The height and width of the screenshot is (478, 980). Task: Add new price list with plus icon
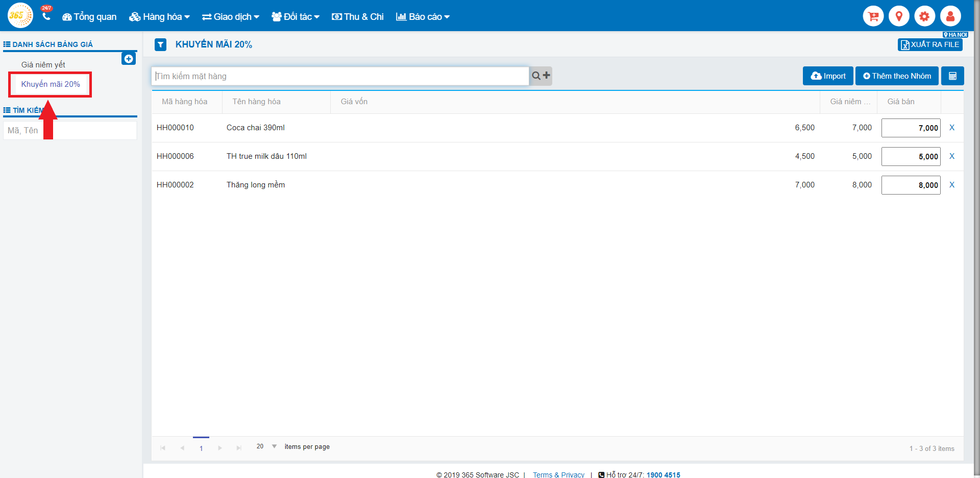[x=129, y=59]
